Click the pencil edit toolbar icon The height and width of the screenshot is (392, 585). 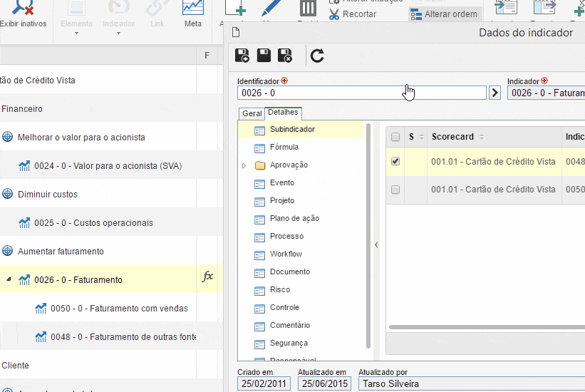pos(271,9)
